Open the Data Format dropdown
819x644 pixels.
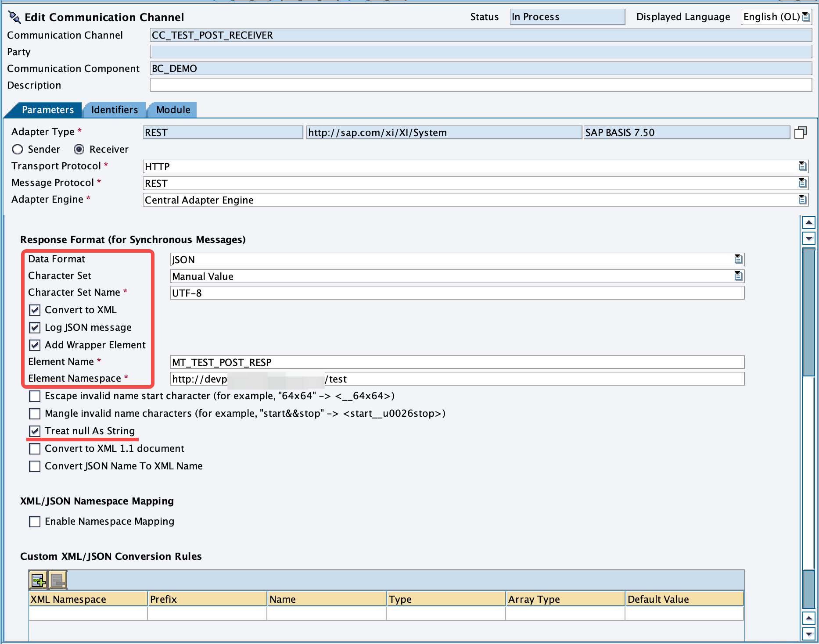(738, 259)
